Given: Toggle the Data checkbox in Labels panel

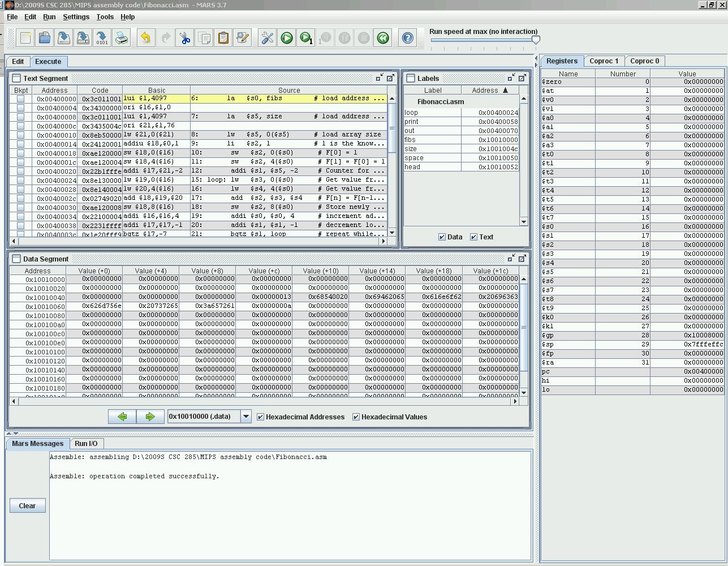Looking at the screenshot, I should click(x=442, y=237).
